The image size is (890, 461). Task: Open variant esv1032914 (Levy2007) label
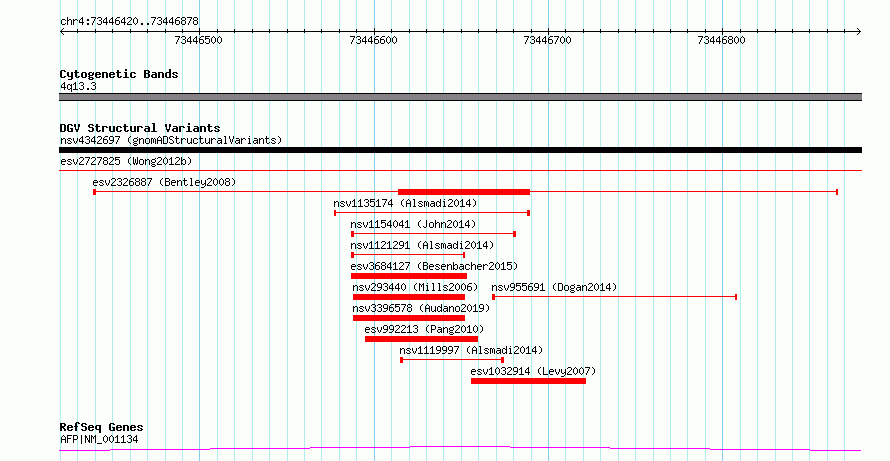pyautogui.click(x=534, y=371)
